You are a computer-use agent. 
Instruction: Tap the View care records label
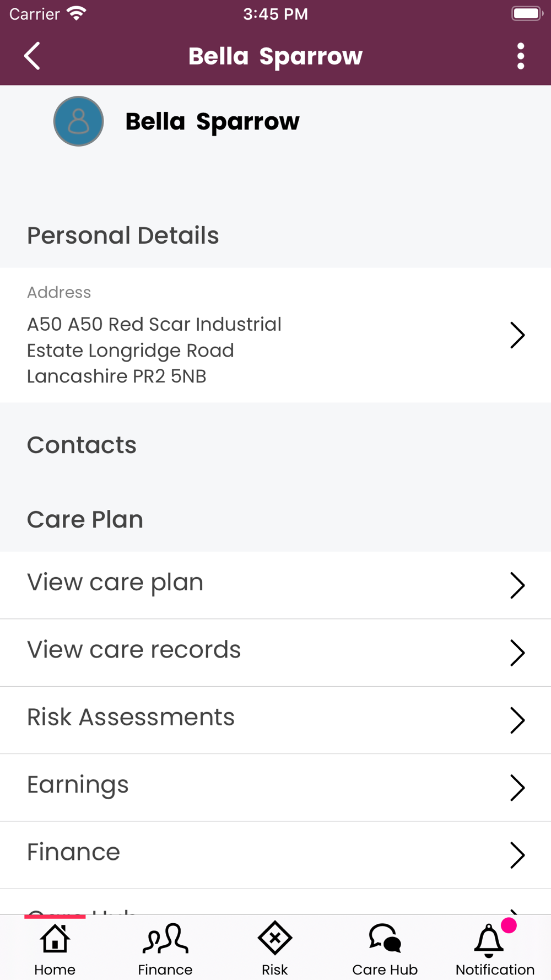pos(134,650)
